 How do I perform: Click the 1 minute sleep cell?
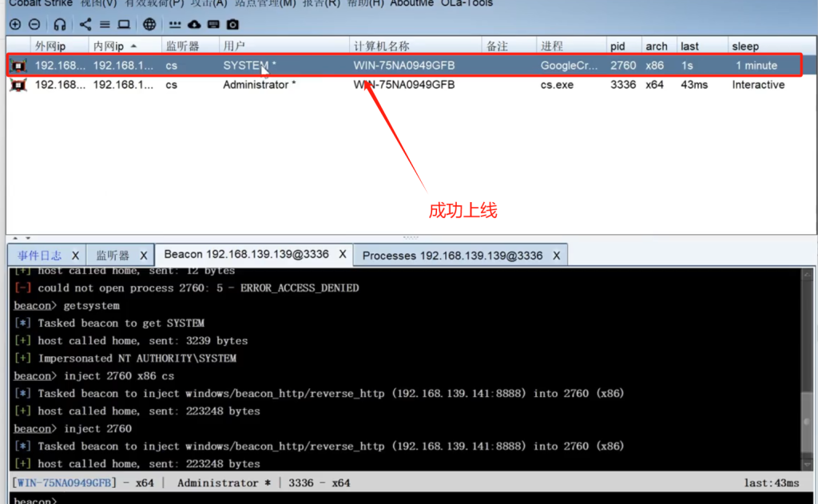click(x=756, y=65)
